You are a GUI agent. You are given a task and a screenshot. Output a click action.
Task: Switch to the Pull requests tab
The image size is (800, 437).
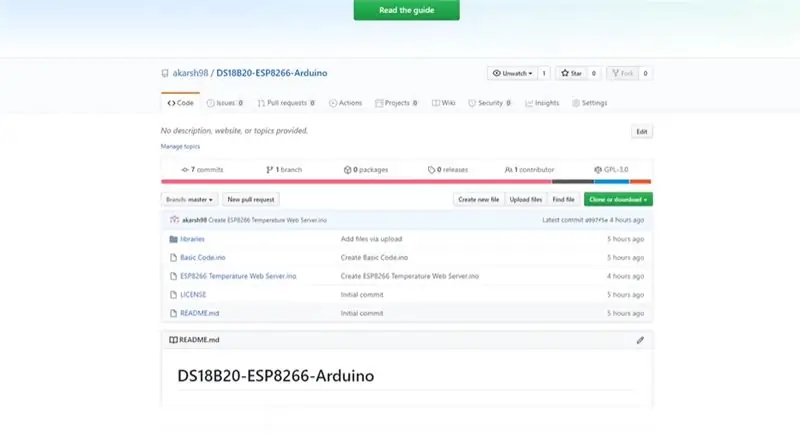286,103
